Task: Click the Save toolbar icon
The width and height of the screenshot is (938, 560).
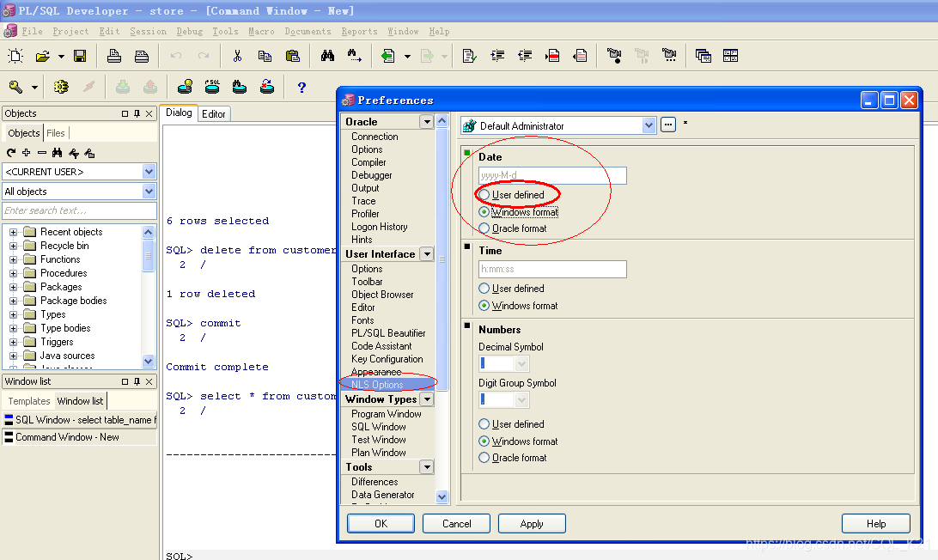Action: [80, 55]
